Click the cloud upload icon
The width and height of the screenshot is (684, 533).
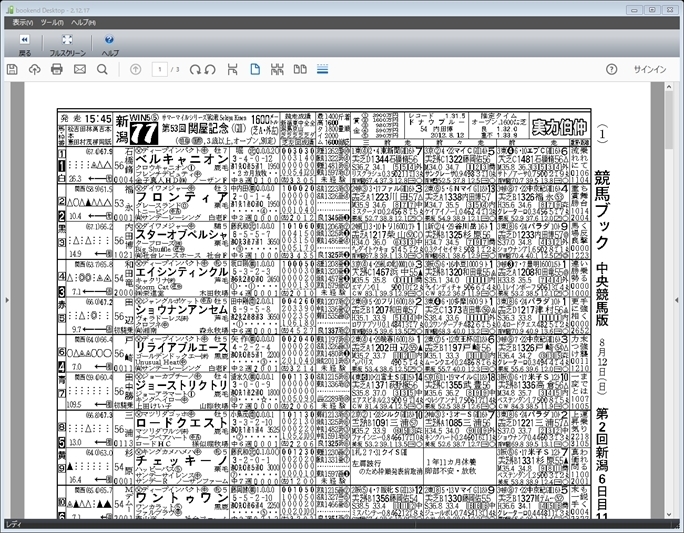pos(35,69)
